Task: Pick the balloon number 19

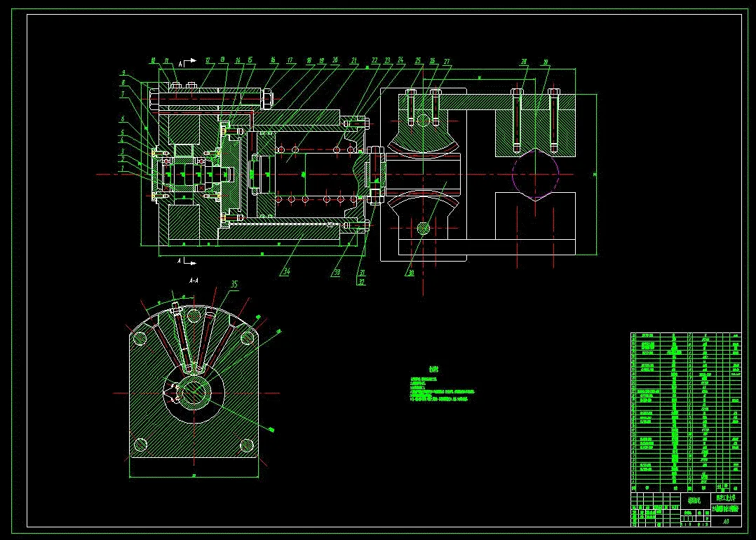Action: 322,61
